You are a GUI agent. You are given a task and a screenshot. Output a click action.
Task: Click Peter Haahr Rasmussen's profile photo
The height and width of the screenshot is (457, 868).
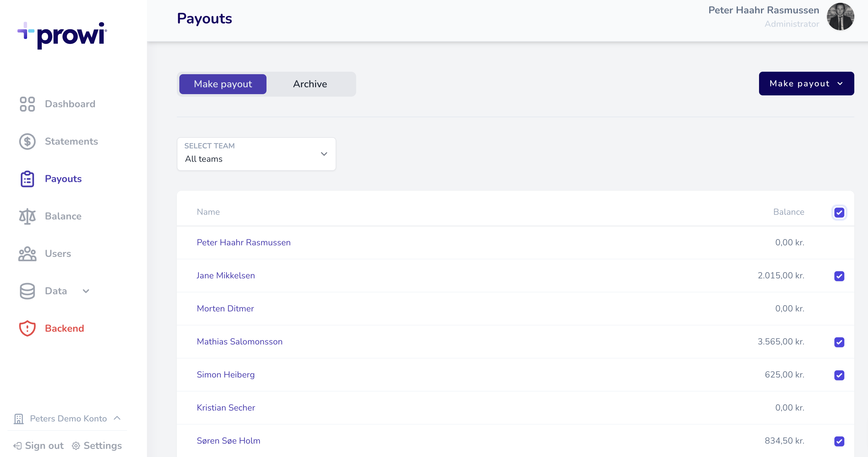click(841, 17)
